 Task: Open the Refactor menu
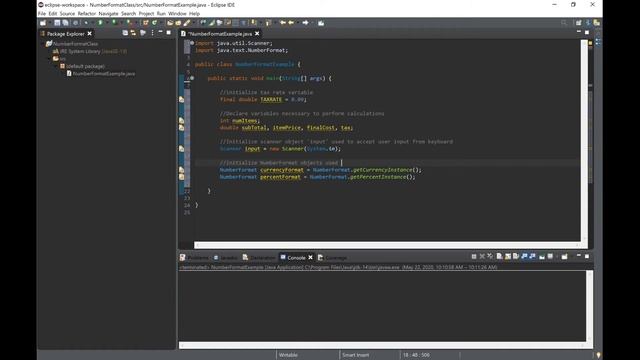(87, 13)
